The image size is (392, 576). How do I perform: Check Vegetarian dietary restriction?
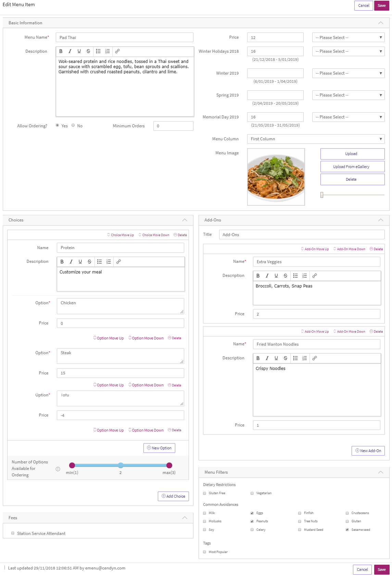pyautogui.click(x=252, y=494)
